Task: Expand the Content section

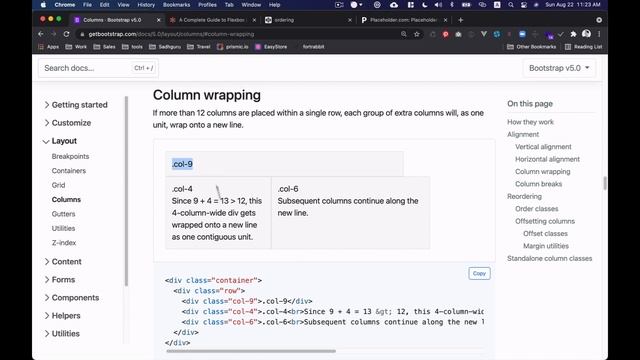Action: [63, 262]
